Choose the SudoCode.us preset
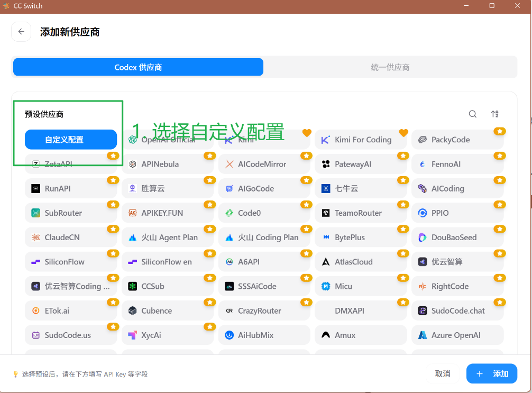Viewport: 532px width, 393px height. tap(71, 335)
